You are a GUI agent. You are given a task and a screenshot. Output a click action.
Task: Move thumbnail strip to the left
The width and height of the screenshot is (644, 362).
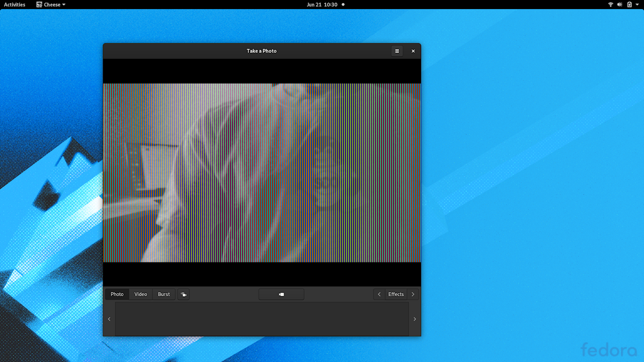tap(109, 319)
